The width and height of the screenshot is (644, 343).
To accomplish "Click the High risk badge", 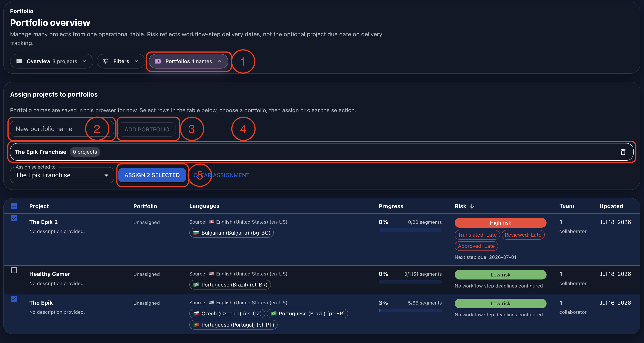I will pos(501,223).
